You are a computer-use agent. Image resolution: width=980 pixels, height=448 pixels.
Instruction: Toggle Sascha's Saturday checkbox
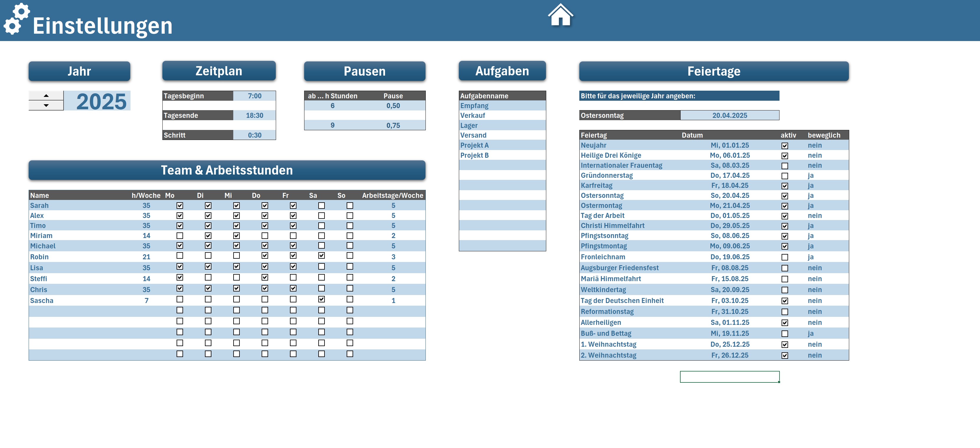(322, 299)
